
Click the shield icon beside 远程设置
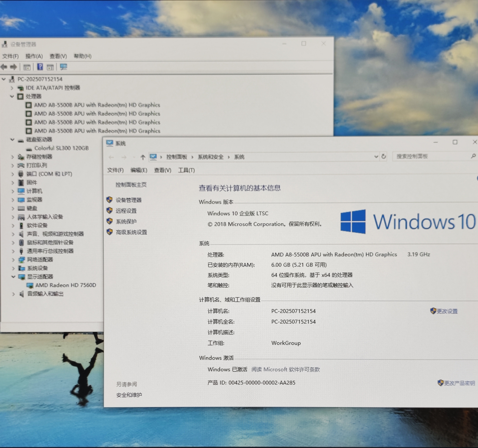[x=110, y=210]
